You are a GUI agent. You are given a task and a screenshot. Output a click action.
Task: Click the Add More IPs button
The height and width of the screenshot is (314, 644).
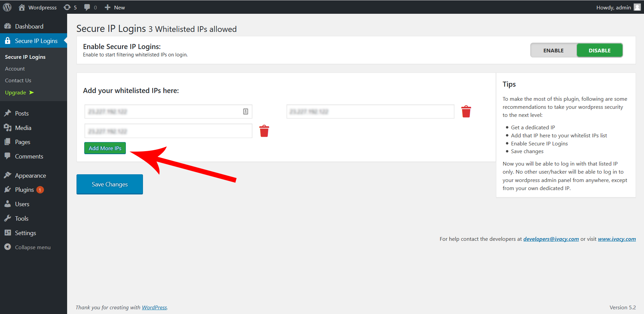(x=105, y=148)
